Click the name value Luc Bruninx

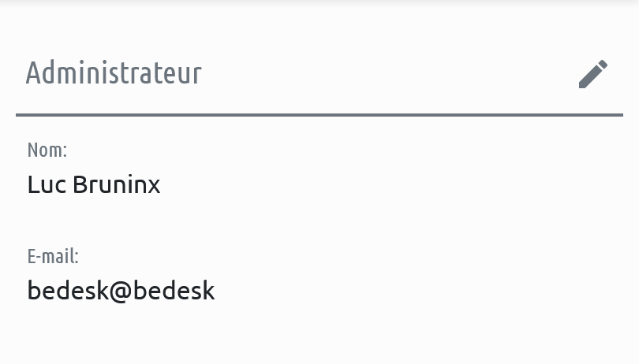click(x=94, y=185)
